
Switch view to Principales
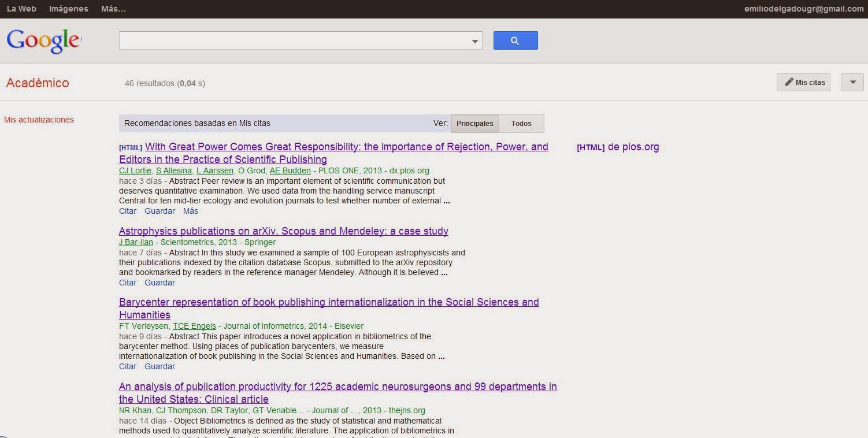[x=475, y=124]
